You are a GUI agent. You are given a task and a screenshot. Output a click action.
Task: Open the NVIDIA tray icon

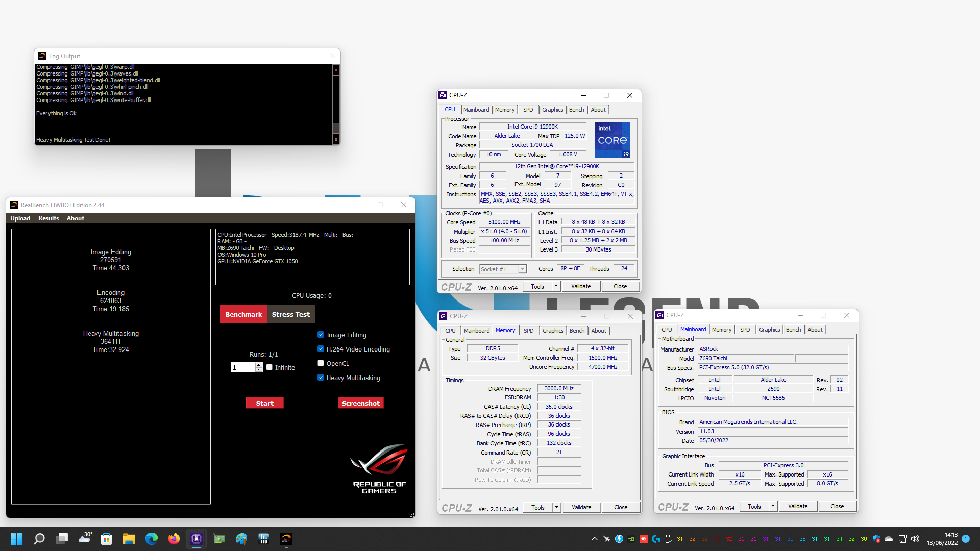tap(631, 539)
